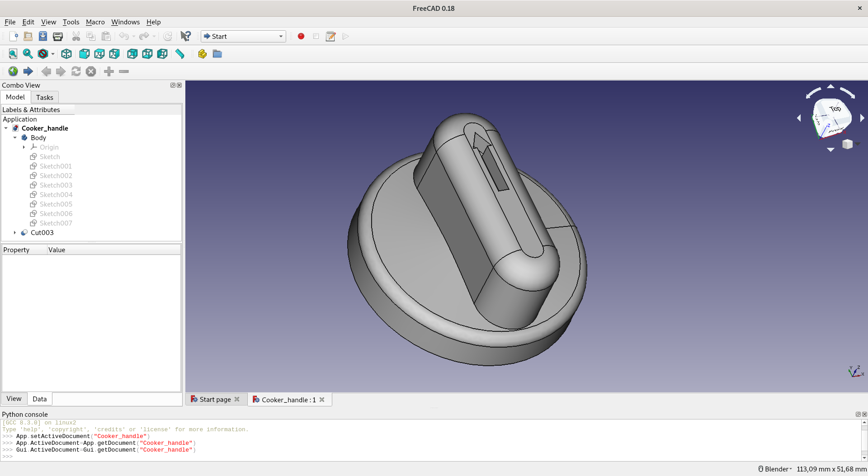Click the Draw Style icon
The height and width of the screenshot is (476, 868).
tap(43, 54)
